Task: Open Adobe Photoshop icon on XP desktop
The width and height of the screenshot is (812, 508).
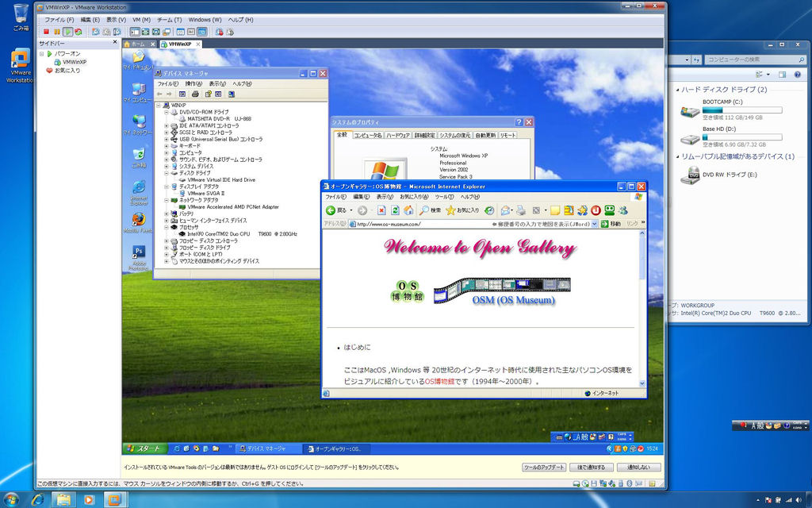Action: coord(138,258)
